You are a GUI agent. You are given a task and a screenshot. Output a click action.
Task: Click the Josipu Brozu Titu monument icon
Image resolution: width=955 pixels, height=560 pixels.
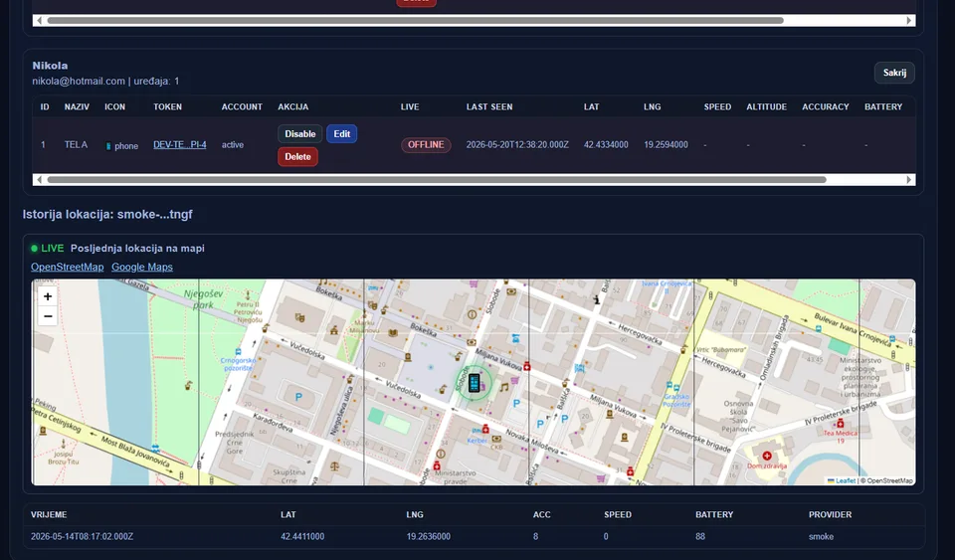click(x=64, y=445)
